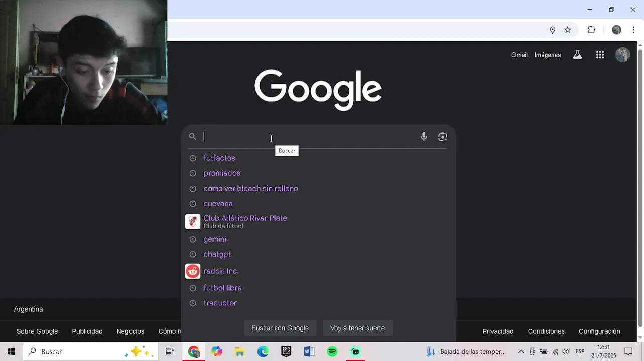Bookmark this page with the star icon
The image size is (644, 361).
568,30
